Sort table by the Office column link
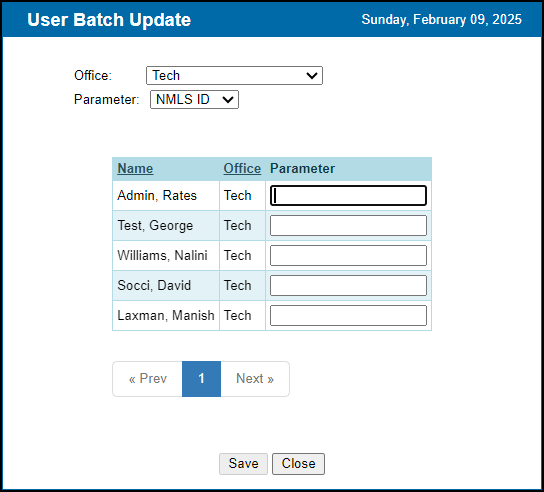 pos(242,169)
